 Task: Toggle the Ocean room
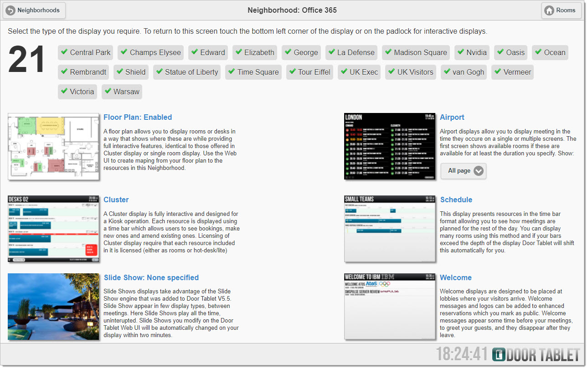point(550,52)
